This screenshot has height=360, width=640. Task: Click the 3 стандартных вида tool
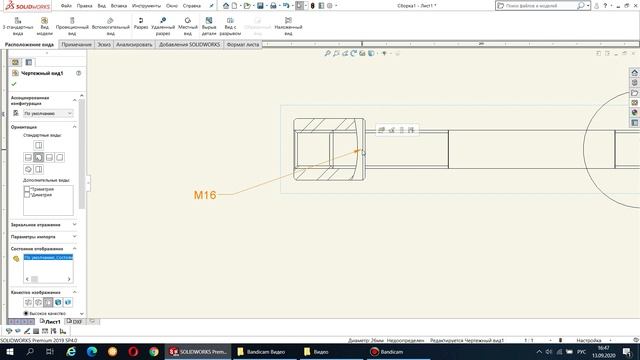tap(18, 27)
